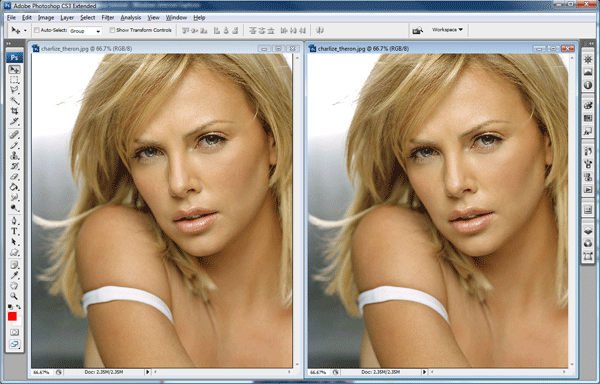
Task: Open the Paths panel icon
Action: (588, 256)
